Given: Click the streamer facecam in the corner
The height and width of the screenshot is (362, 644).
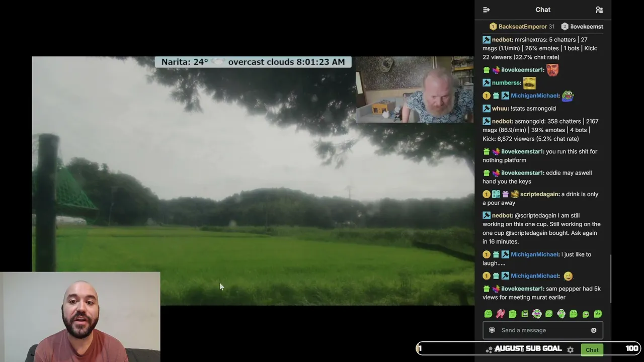Looking at the screenshot, I should (80, 317).
